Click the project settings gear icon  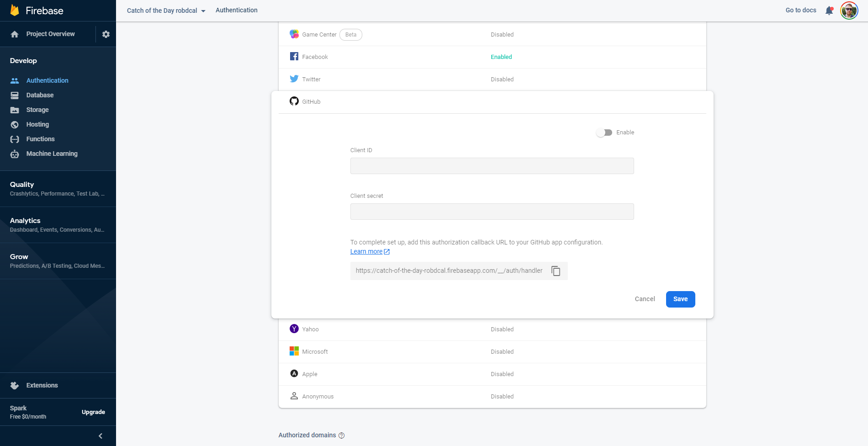(x=106, y=34)
